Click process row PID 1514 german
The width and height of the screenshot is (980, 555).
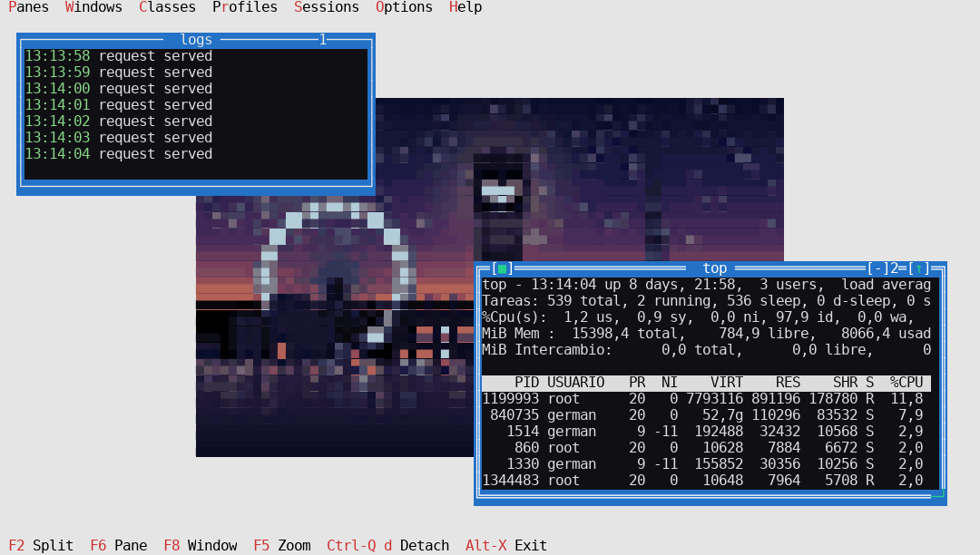(x=706, y=432)
